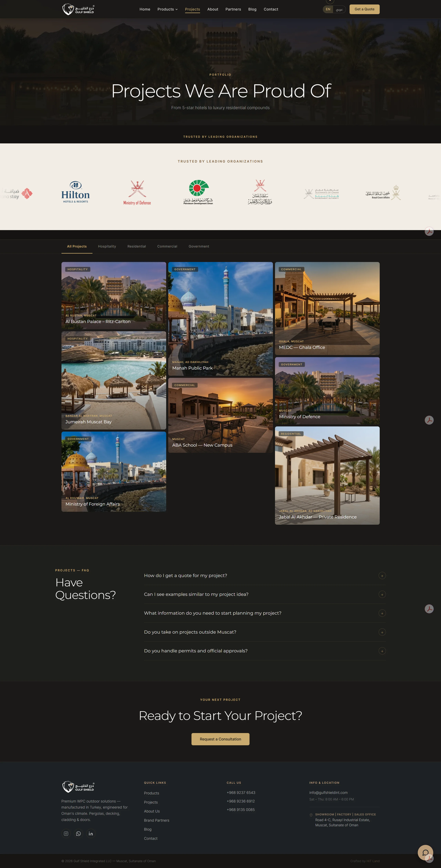Click the PDF icon beside the Ministry of Defence card
This screenshot has width=441, height=868.
point(429,420)
